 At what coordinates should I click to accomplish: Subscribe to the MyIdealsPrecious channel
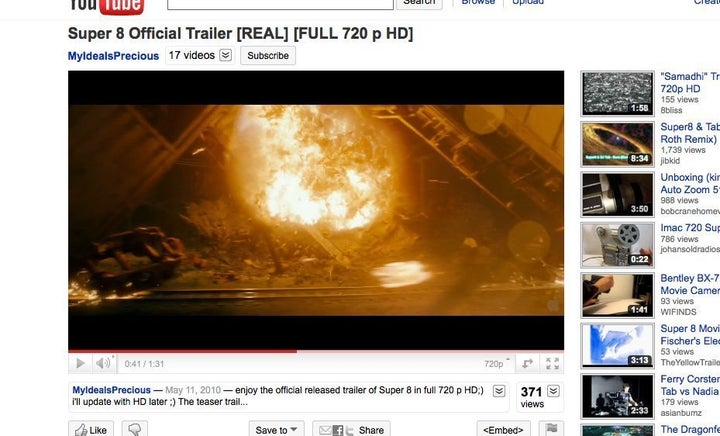[268, 56]
